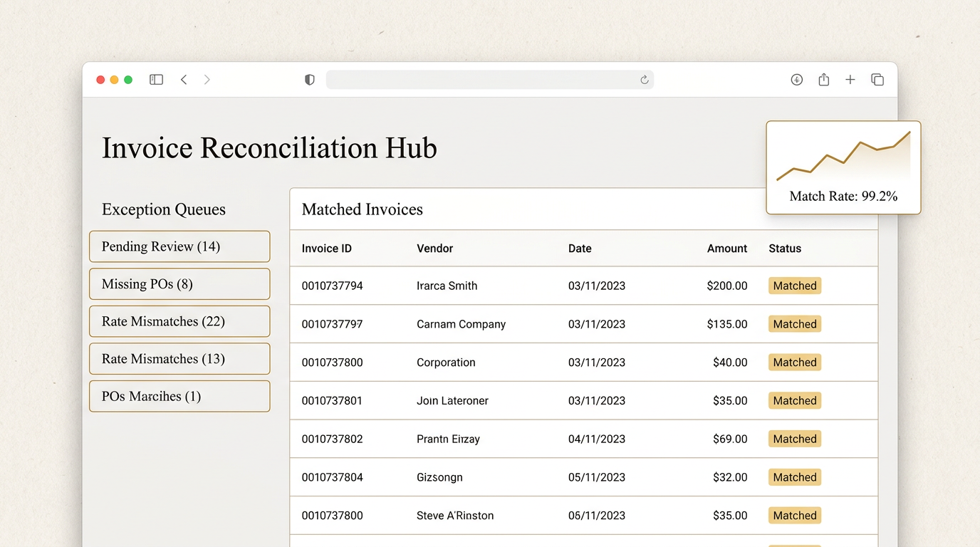The width and height of the screenshot is (980, 547).
Task: Click the Exception Queues heading
Action: [164, 209]
